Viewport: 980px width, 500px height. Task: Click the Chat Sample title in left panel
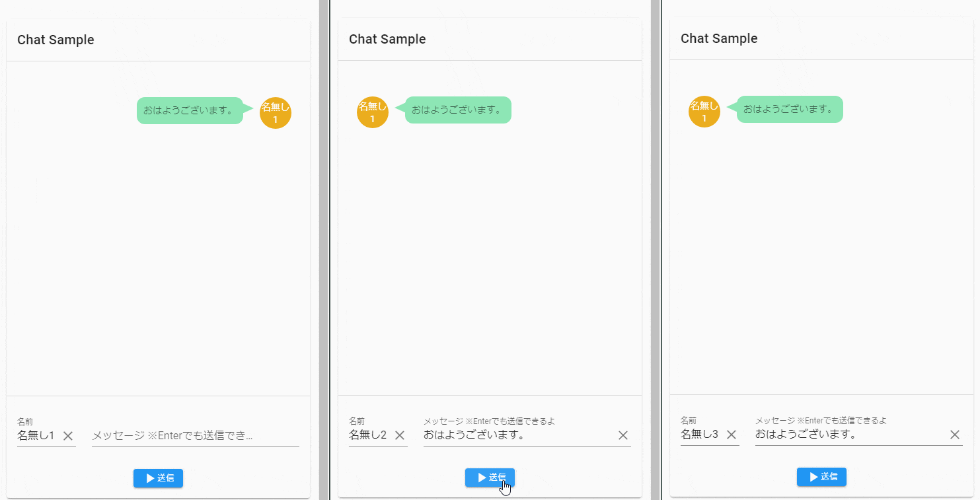click(x=56, y=40)
